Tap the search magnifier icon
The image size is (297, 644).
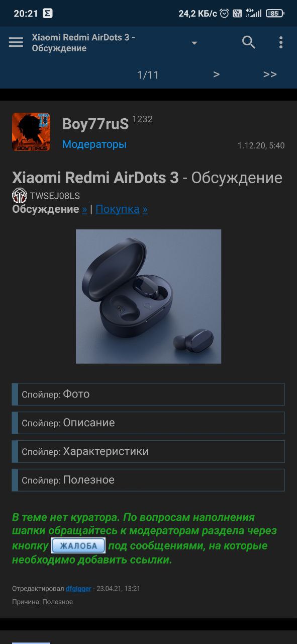(x=249, y=42)
